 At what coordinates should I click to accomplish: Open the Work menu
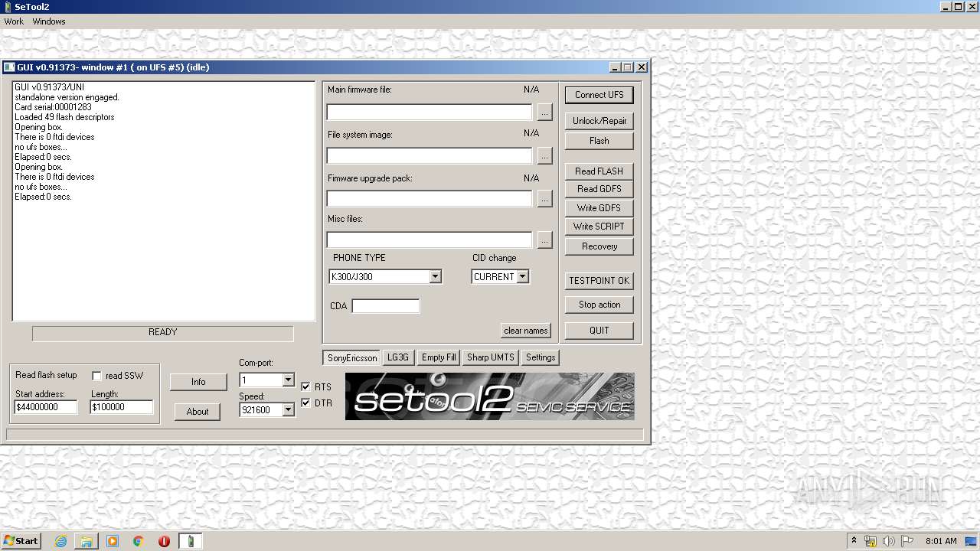click(x=14, y=21)
